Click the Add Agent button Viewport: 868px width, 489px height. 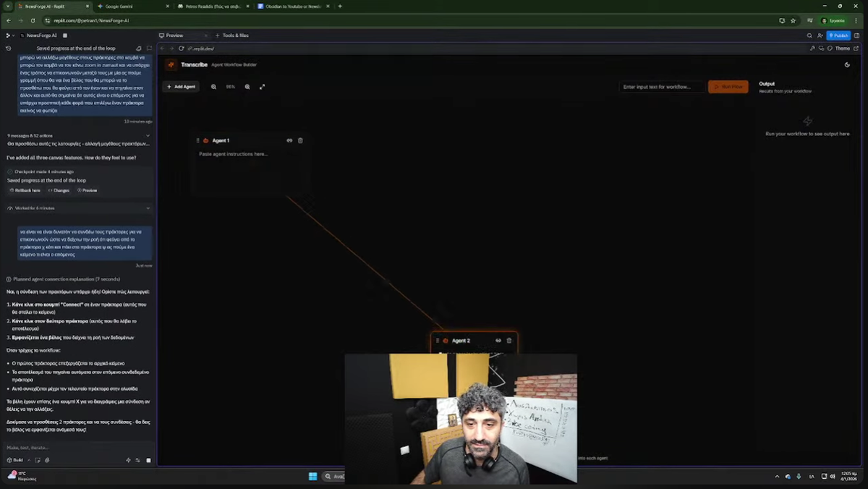click(x=181, y=87)
